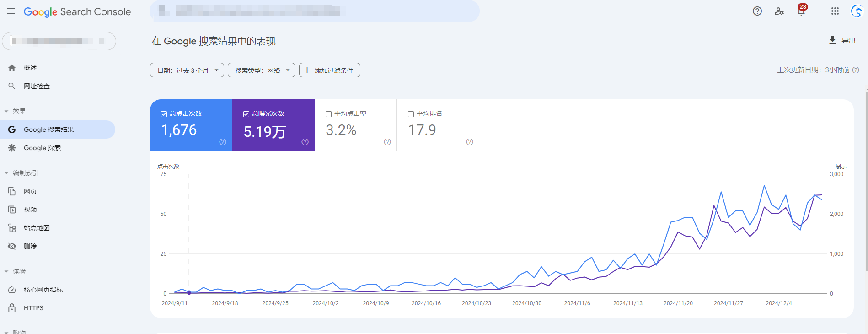Screen dimensions: 868x334
Task: Click the 点击次数 axis title
Action: point(168,167)
